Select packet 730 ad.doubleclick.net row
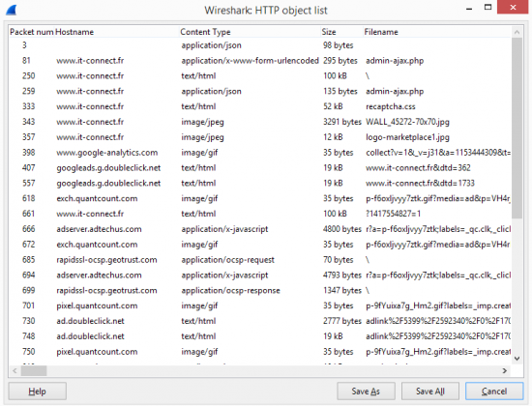 click(x=259, y=321)
